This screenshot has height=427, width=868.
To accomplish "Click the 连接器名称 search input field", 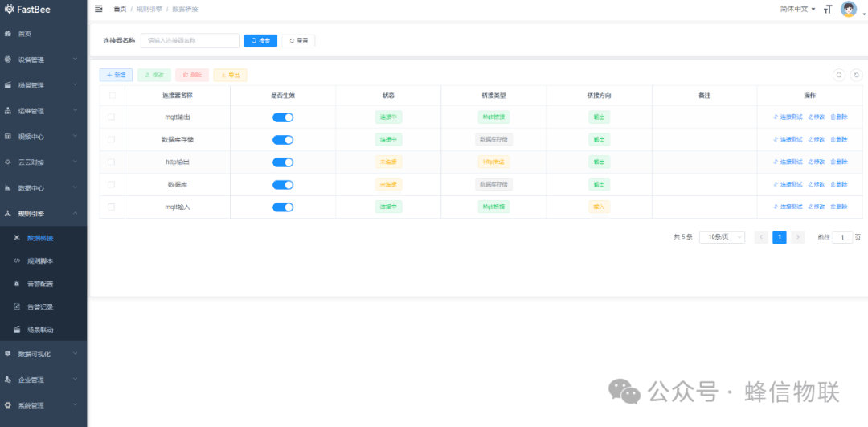I will [x=190, y=40].
